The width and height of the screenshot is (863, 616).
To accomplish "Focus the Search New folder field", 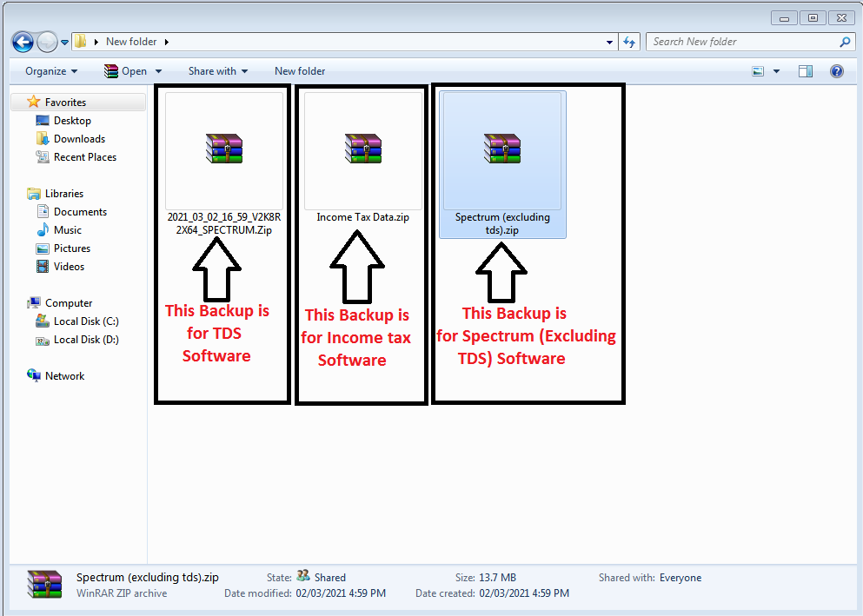I will click(x=743, y=42).
